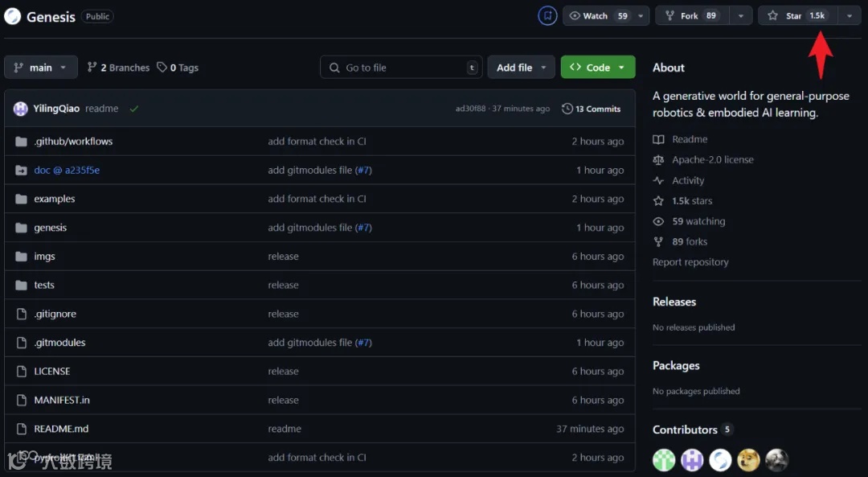Image resolution: width=868 pixels, height=477 pixels.
Task: View the 1.5k stars link
Action: click(x=682, y=201)
